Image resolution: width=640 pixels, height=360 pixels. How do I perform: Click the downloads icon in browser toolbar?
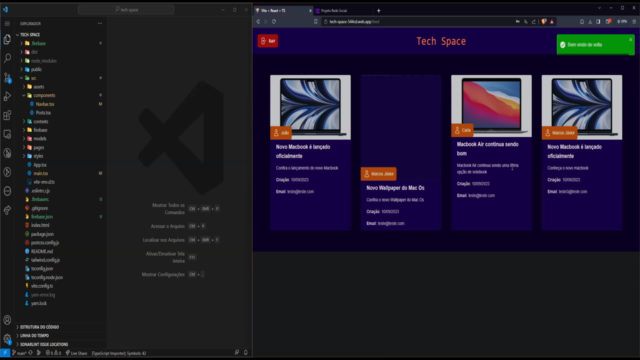tap(590, 22)
